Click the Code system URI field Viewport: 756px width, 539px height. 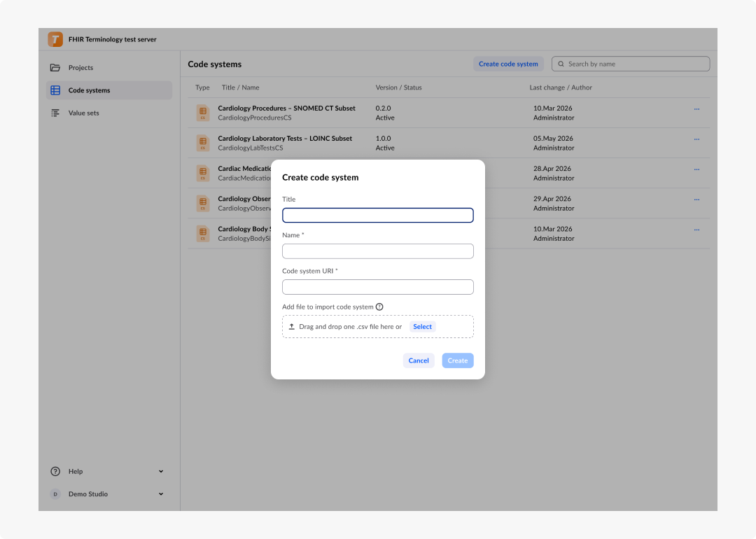tap(377, 287)
